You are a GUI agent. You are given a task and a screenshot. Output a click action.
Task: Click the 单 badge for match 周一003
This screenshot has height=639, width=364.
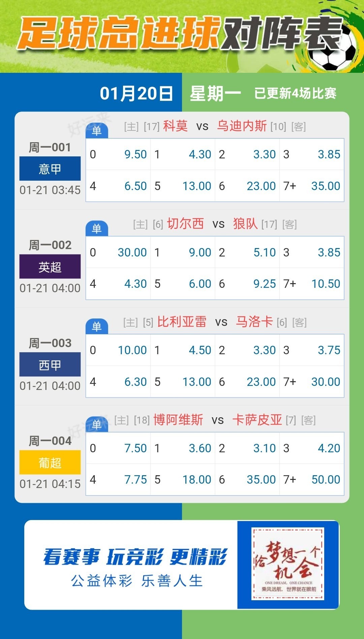coord(97,326)
